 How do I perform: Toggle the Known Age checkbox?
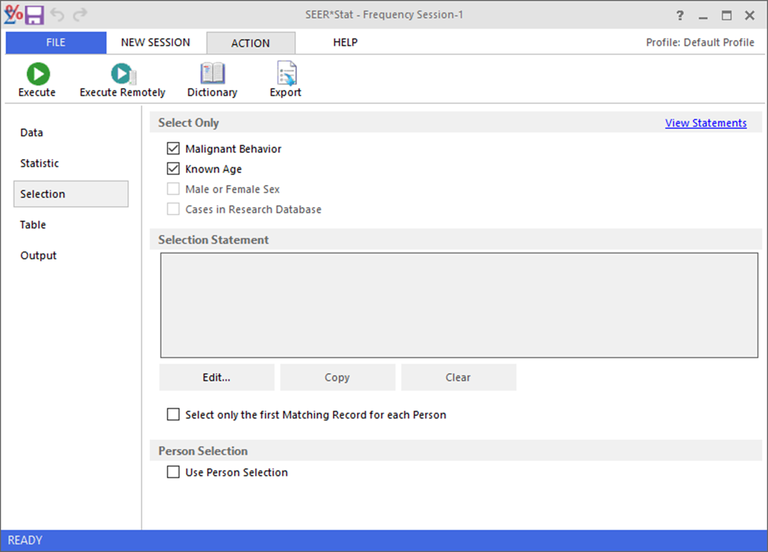(x=174, y=169)
